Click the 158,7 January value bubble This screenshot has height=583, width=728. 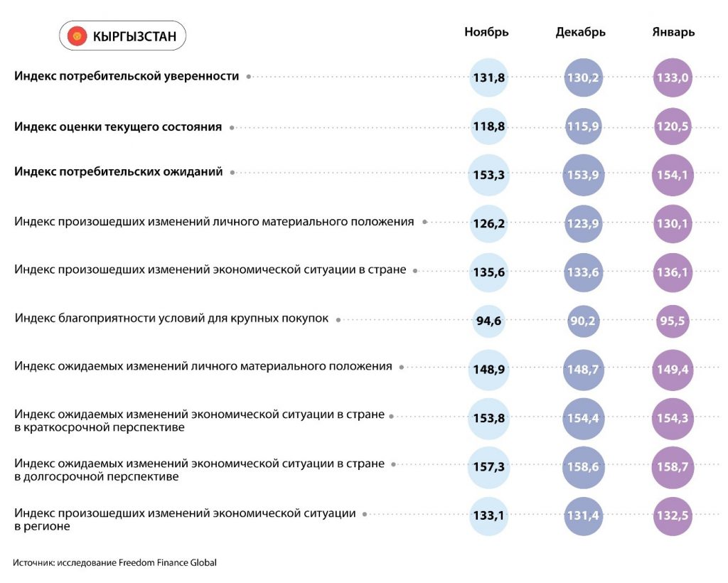pyautogui.click(x=673, y=467)
